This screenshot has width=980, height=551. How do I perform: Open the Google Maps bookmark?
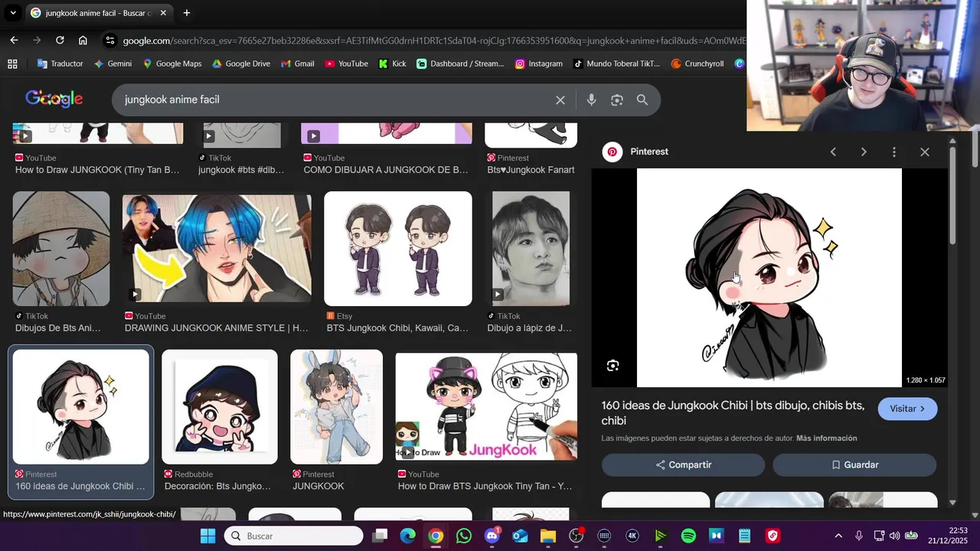171,64
